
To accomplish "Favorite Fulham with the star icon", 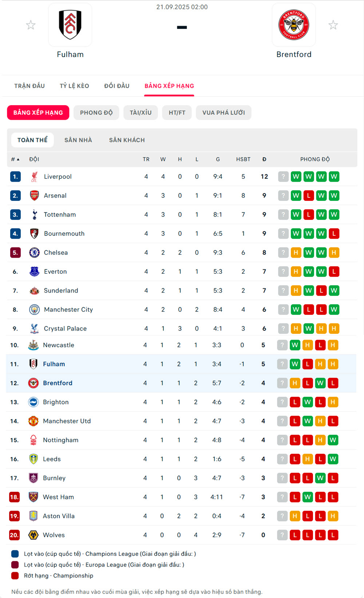I will click(31, 25).
